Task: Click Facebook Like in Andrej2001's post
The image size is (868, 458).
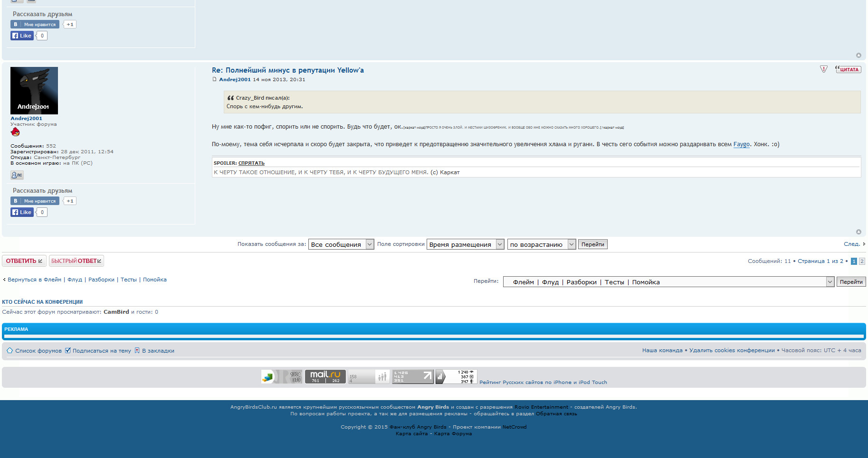Action: pos(22,212)
